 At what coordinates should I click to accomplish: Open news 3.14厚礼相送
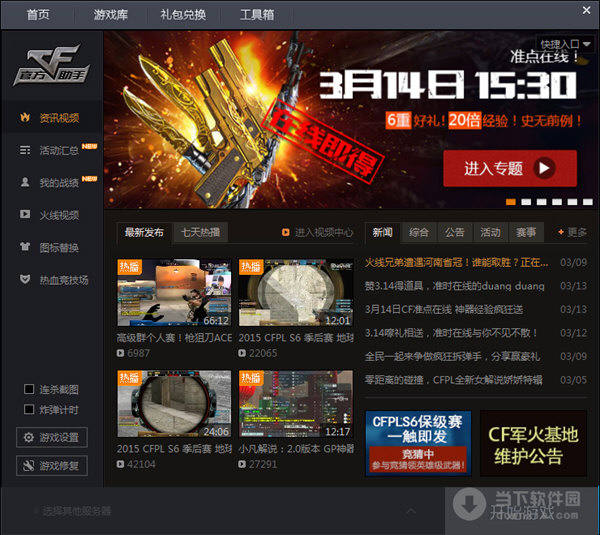(452, 333)
